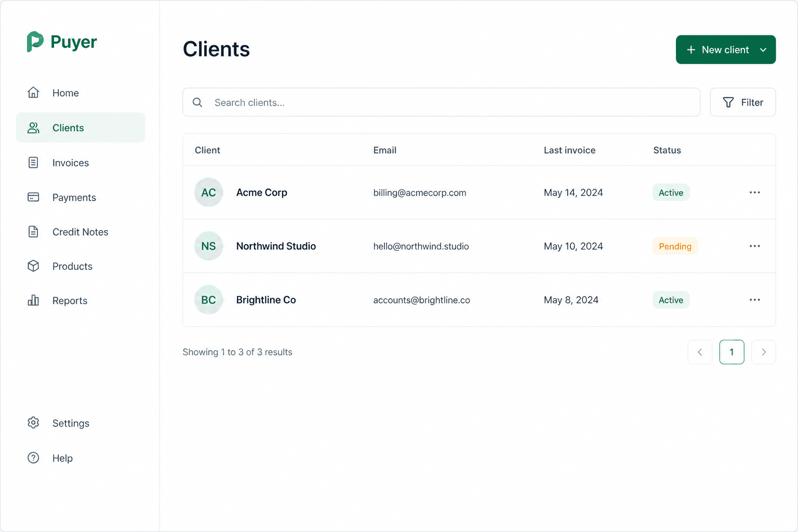The width and height of the screenshot is (798, 532).
Task: Open the Settings label in sidebar
Action: click(71, 423)
